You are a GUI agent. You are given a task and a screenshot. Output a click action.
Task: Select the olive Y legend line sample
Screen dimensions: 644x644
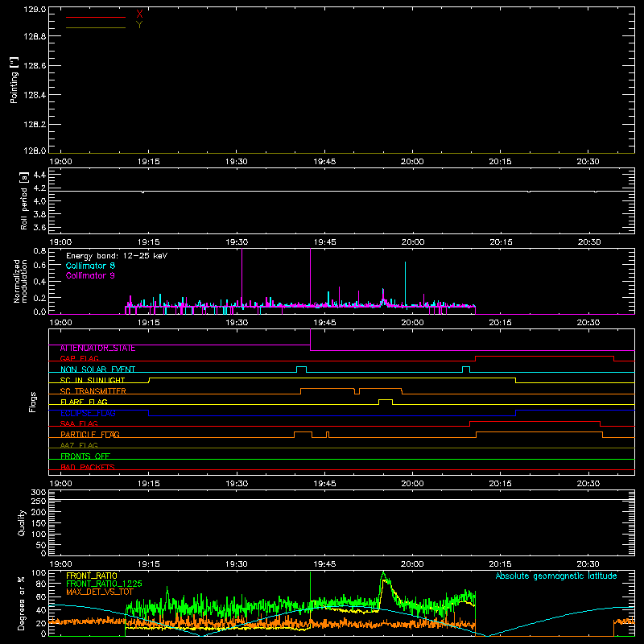click(96, 27)
